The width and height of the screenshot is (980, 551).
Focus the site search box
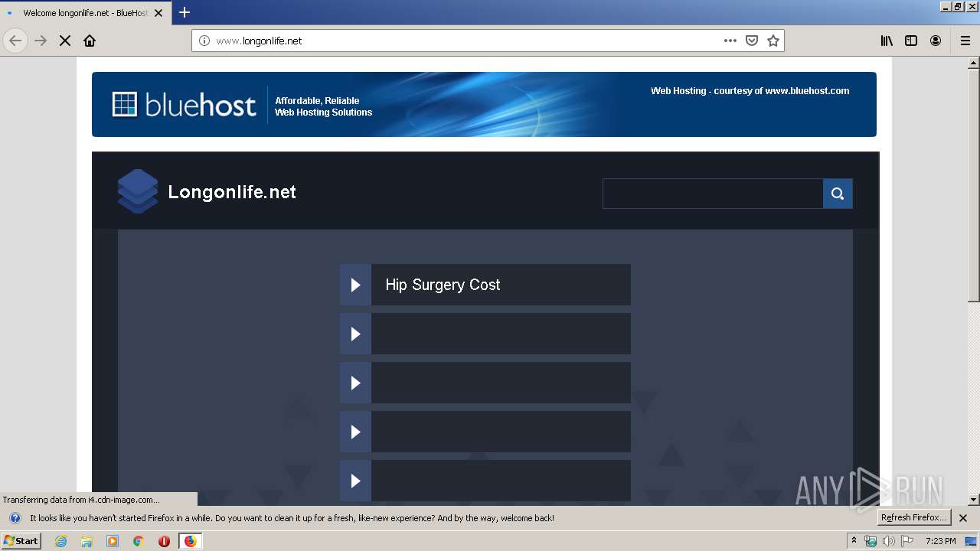[x=712, y=194]
